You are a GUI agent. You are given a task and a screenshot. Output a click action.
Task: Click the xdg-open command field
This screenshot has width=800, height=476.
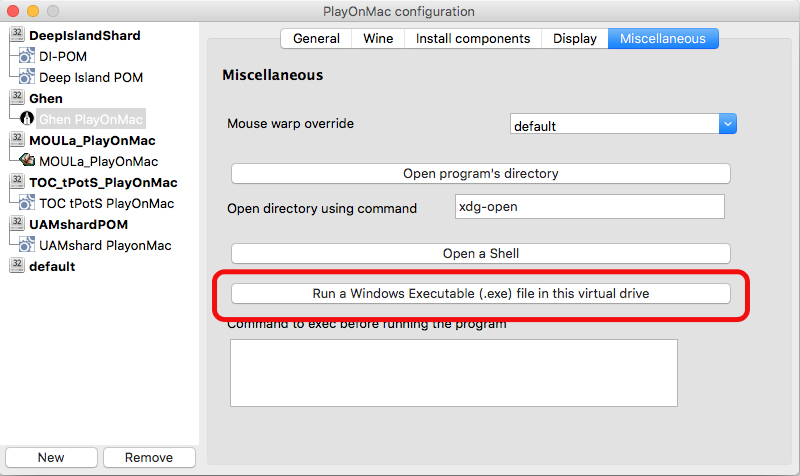[x=589, y=207]
